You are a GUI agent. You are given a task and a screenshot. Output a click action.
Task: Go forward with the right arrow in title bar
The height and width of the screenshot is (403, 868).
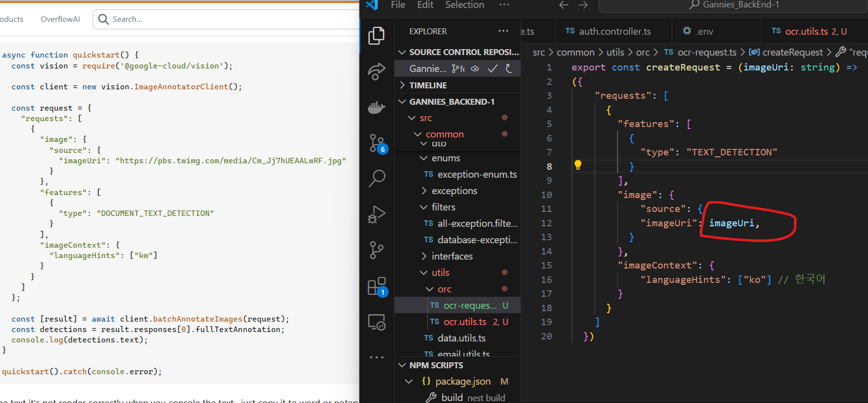point(583,5)
